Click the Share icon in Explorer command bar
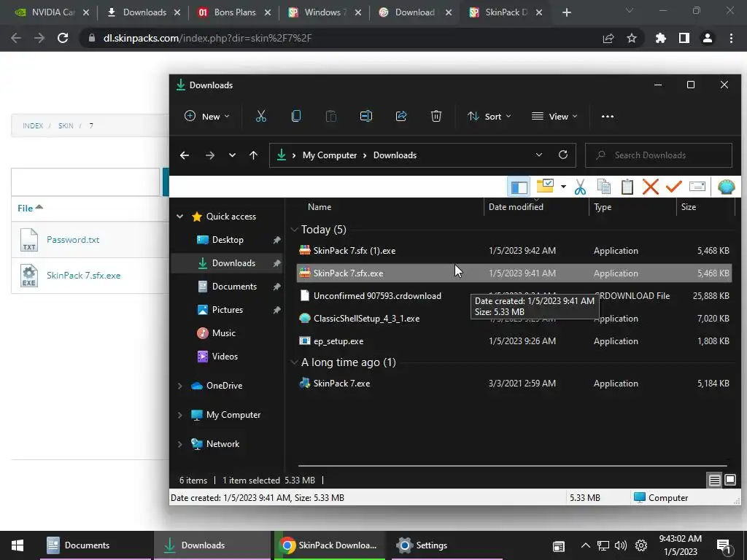Image resolution: width=747 pixels, height=560 pixels. (401, 116)
